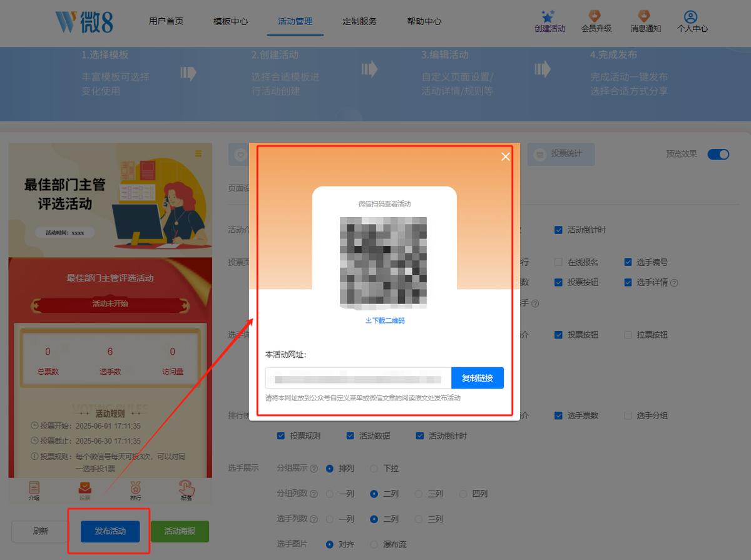Select 排列 for 分组展示
Screen dimensions: 751x560
click(330, 469)
